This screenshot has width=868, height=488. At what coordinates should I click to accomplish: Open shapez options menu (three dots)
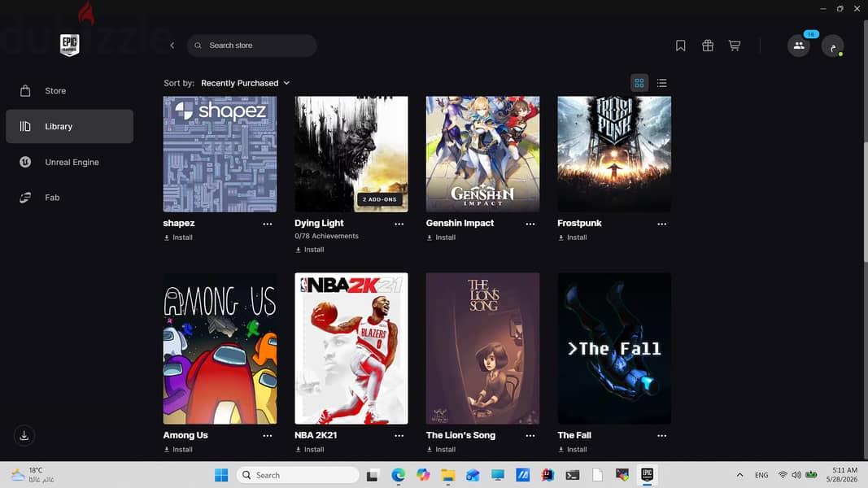[x=268, y=224]
